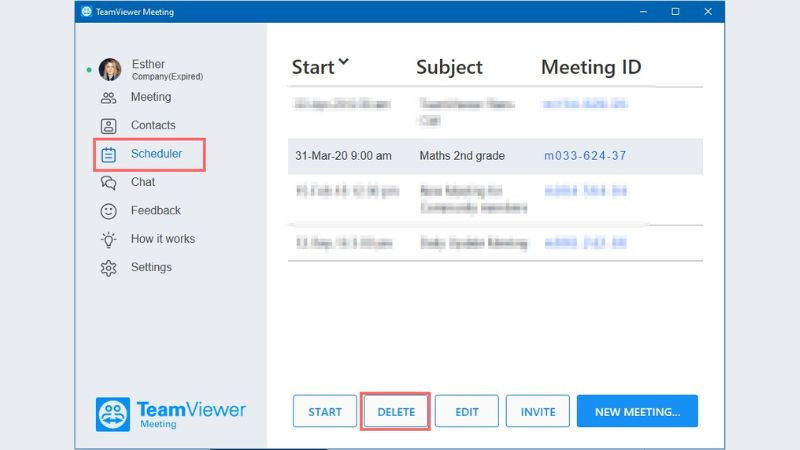Click the Settings gear icon
The width and height of the screenshot is (800, 450).
coord(108,268)
